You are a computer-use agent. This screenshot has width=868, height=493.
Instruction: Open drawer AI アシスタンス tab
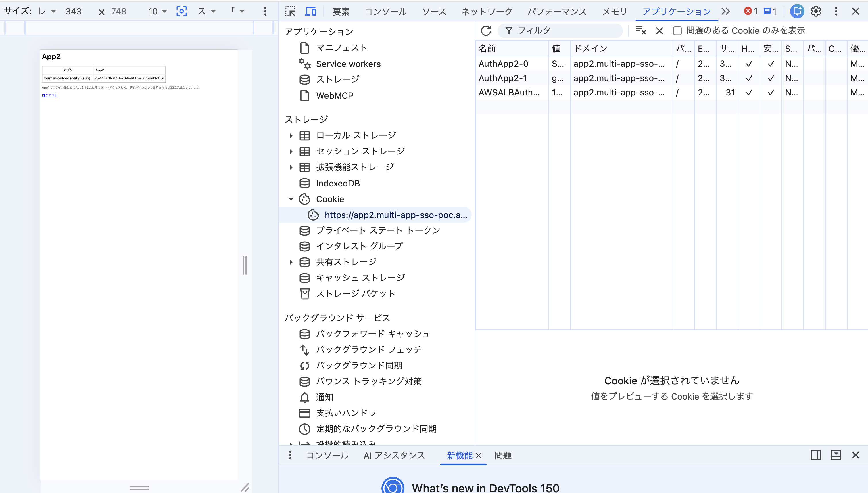point(394,456)
